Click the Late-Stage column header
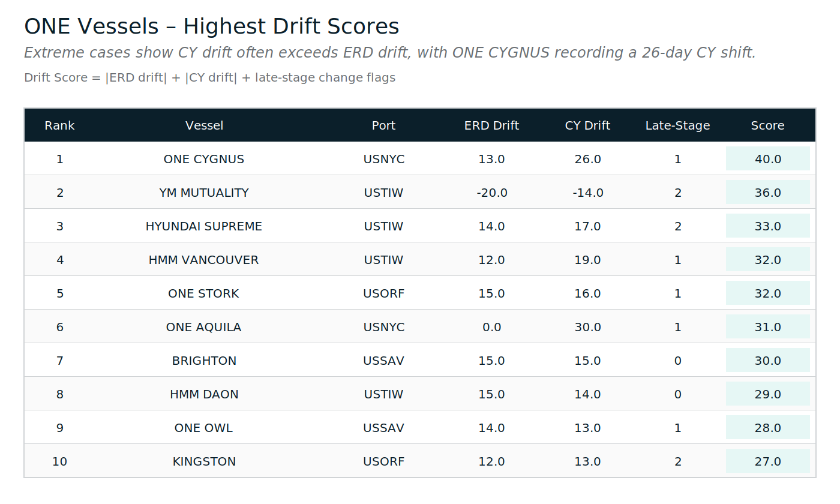The height and width of the screenshot is (504, 840). [677, 125]
